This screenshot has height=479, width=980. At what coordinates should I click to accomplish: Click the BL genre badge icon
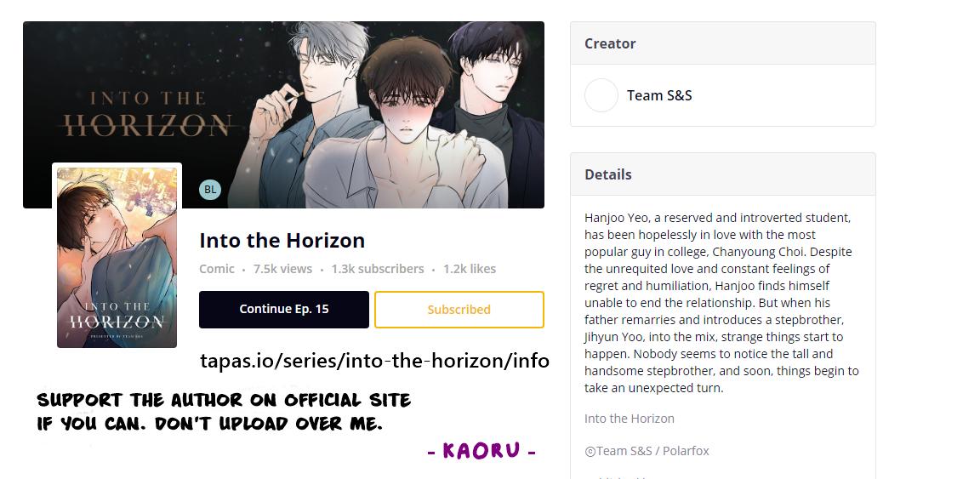[x=210, y=190]
